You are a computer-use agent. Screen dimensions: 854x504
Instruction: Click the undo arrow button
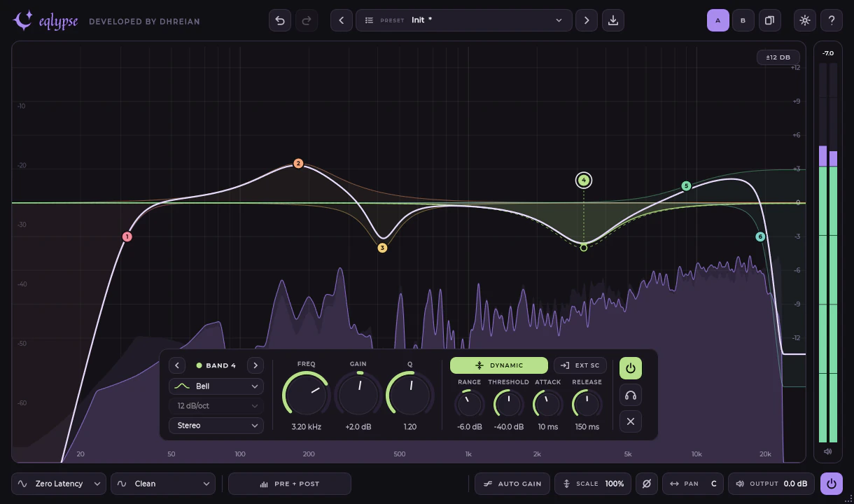tap(280, 20)
